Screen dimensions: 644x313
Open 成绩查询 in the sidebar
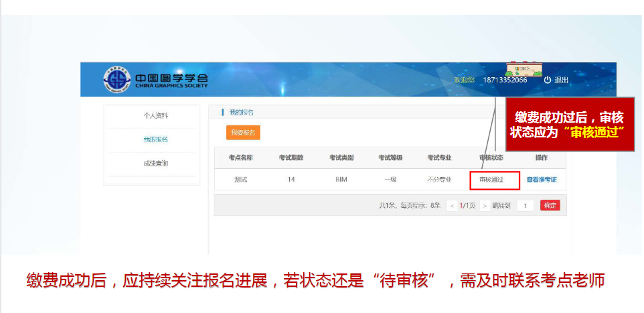pyautogui.click(x=155, y=164)
